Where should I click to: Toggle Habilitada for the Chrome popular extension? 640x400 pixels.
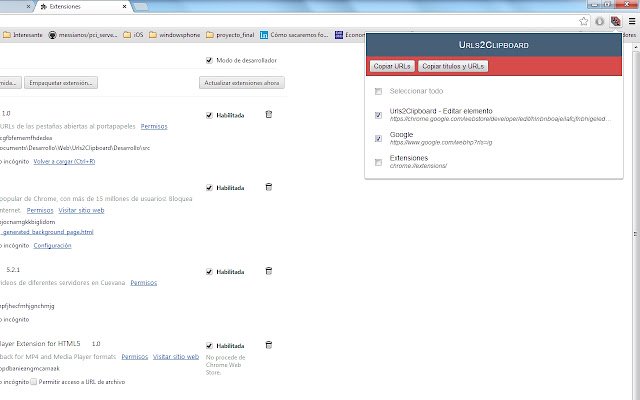pyautogui.click(x=209, y=188)
